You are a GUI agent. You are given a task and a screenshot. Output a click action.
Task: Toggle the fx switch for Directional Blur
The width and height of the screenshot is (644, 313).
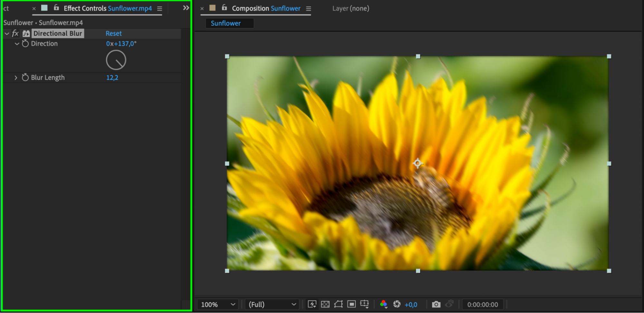[15, 33]
